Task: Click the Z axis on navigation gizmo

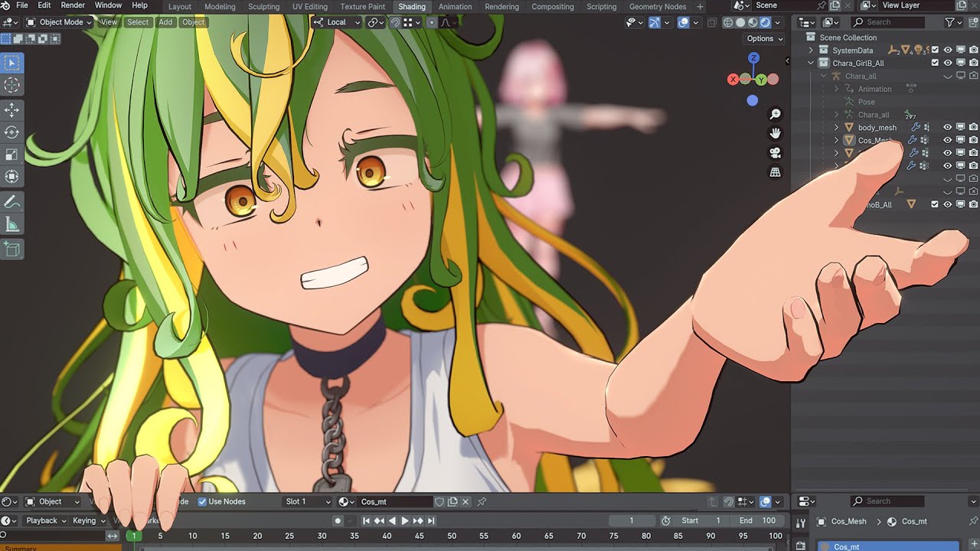Action: pyautogui.click(x=753, y=58)
